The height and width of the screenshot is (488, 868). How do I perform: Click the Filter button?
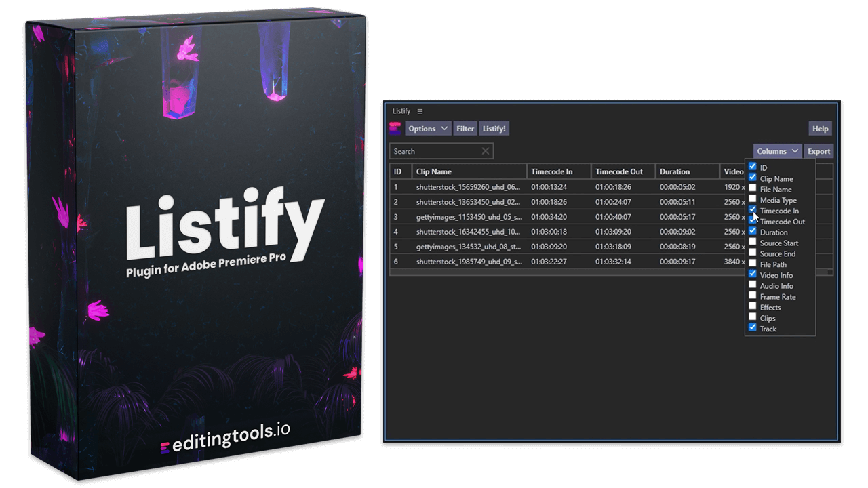(x=465, y=128)
